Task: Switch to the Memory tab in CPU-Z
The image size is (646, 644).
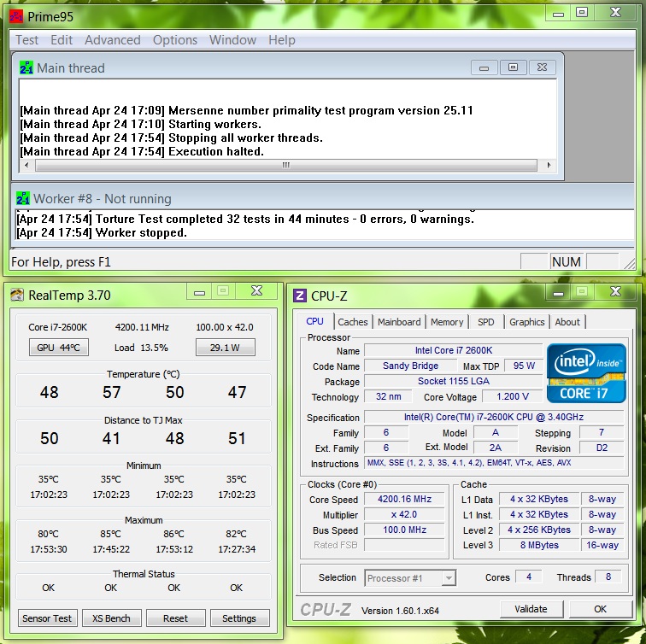Action: pos(447,322)
